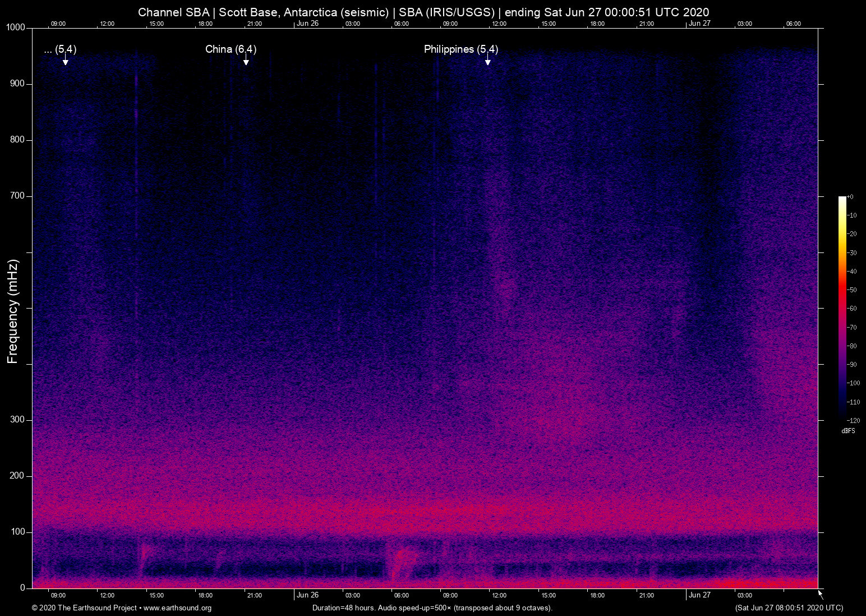Click the 300 tick label on frequency axis
The width and height of the screenshot is (866, 616).
(x=17, y=420)
